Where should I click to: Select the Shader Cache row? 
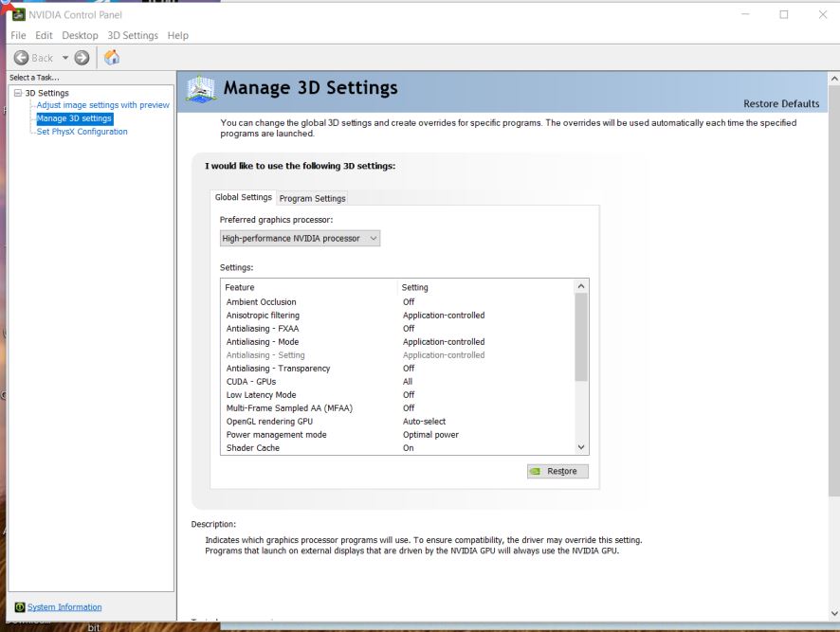(397, 448)
